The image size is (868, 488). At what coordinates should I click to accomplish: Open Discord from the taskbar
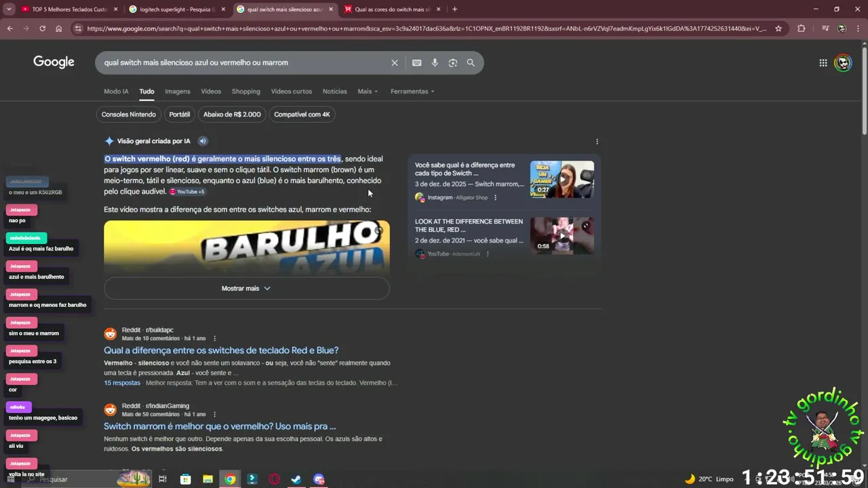[x=319, y=479]
